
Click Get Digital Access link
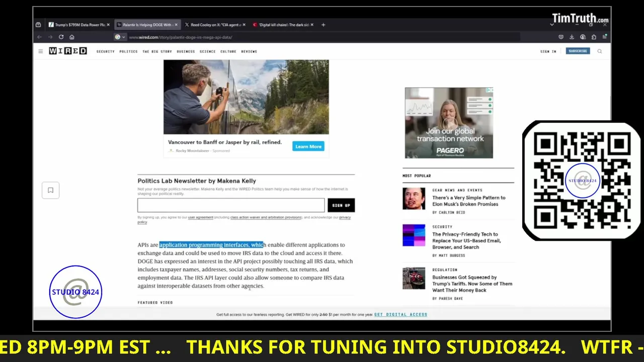(400, 314)
